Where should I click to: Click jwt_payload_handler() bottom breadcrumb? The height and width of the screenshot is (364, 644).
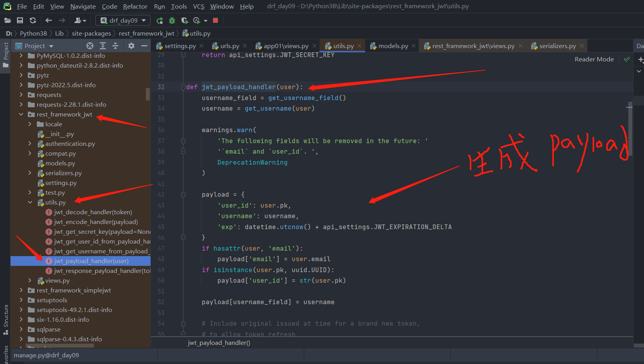point(219,343)
